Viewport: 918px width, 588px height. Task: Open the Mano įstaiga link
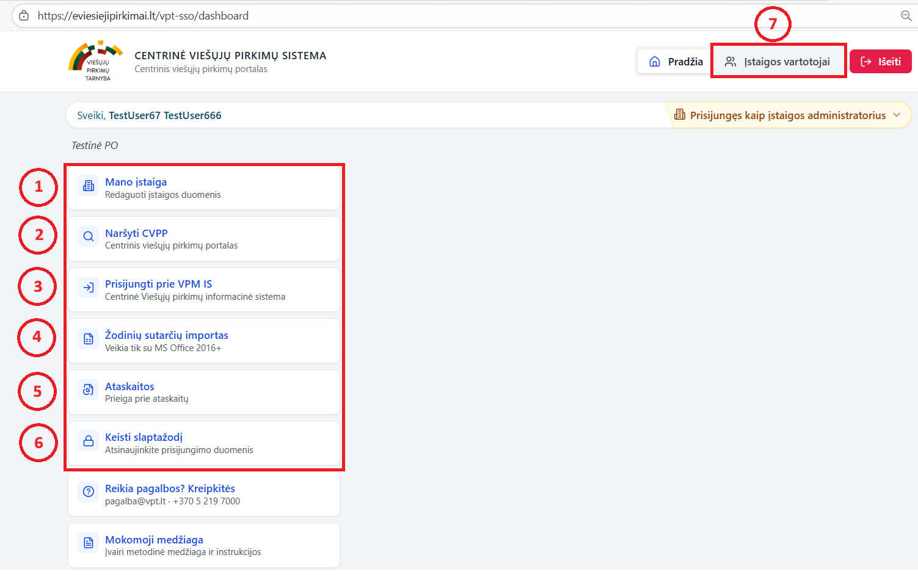tap(136, 182)
